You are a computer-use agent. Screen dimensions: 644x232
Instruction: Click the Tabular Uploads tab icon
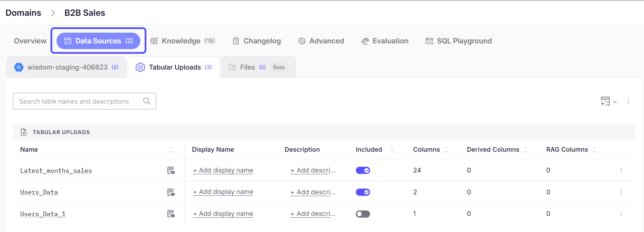tap(140, 67)
